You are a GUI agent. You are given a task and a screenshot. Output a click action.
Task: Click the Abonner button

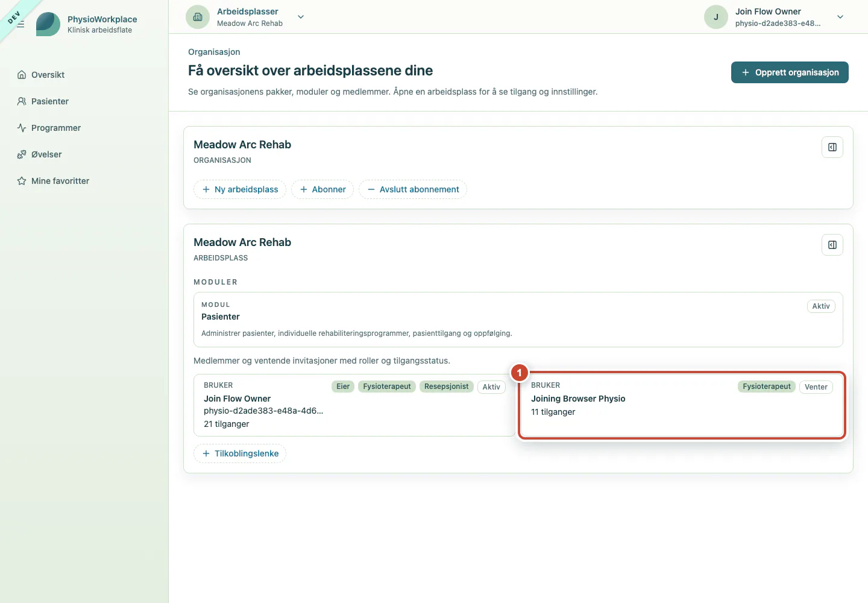coord(322,189)
